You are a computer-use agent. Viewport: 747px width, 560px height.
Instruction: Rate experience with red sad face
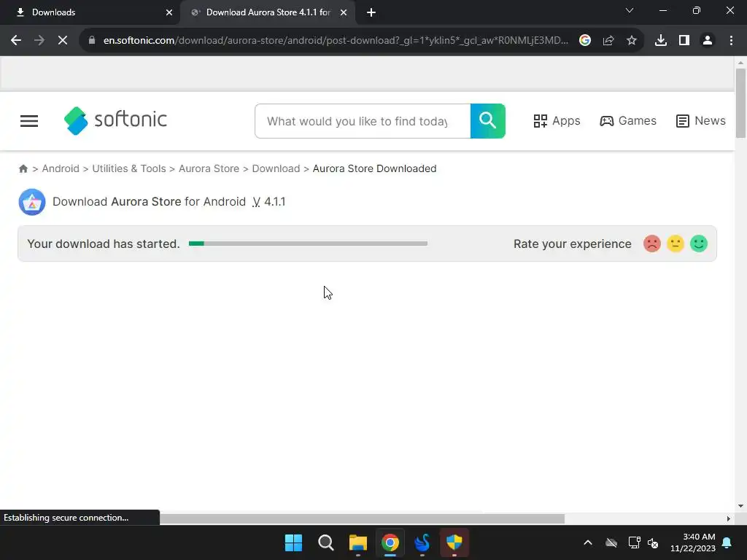(651, 244)
